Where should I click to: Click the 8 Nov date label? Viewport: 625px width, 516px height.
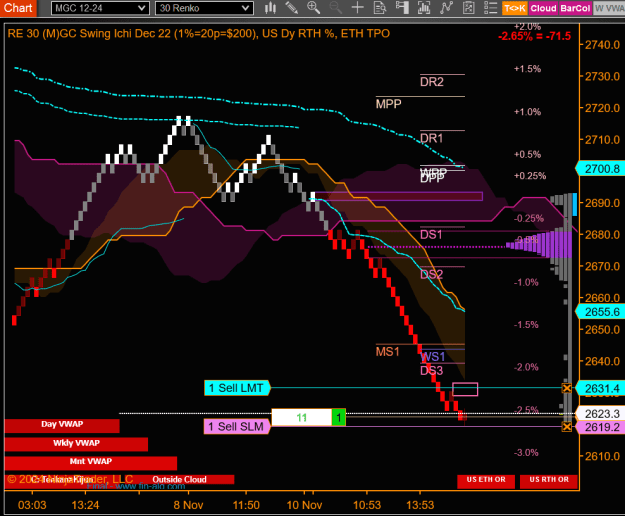(188, 505)
